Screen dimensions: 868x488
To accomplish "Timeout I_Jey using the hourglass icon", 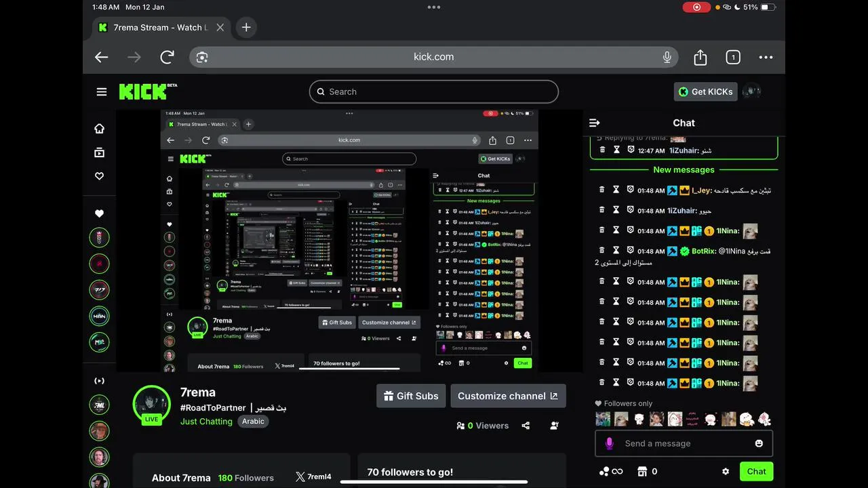I will [x=616, y=190].
